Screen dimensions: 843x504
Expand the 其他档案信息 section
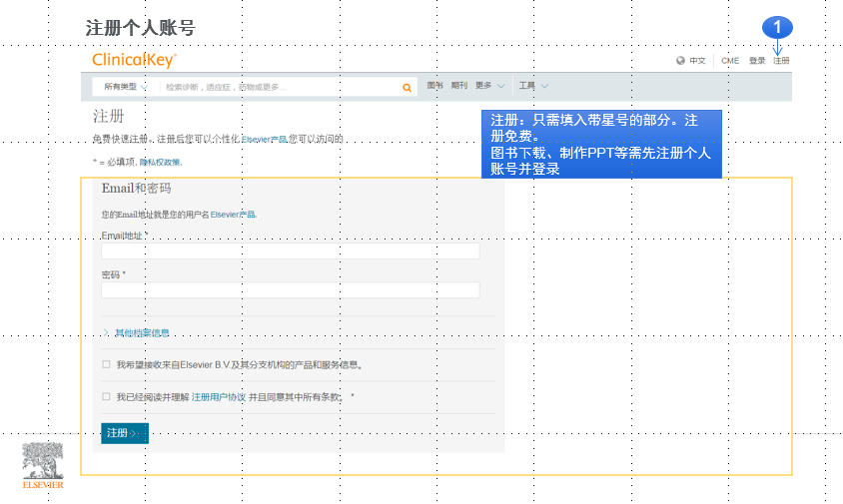coord(136,332)
